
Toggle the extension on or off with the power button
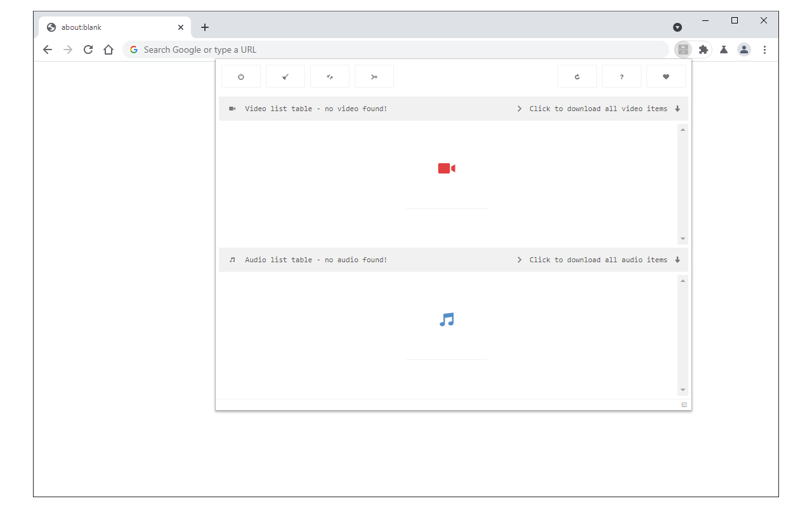[240, 76]
